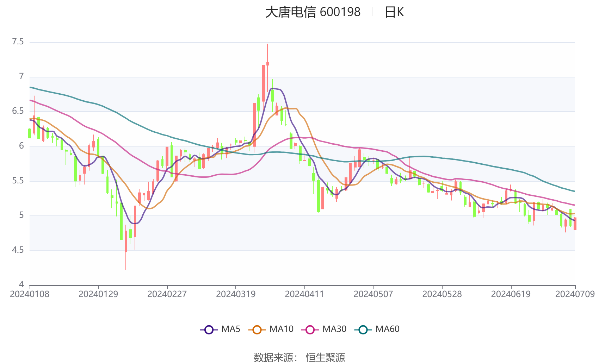599x364 pixels.
Task: Toggle the MA5 legend series
Action: 220,329
